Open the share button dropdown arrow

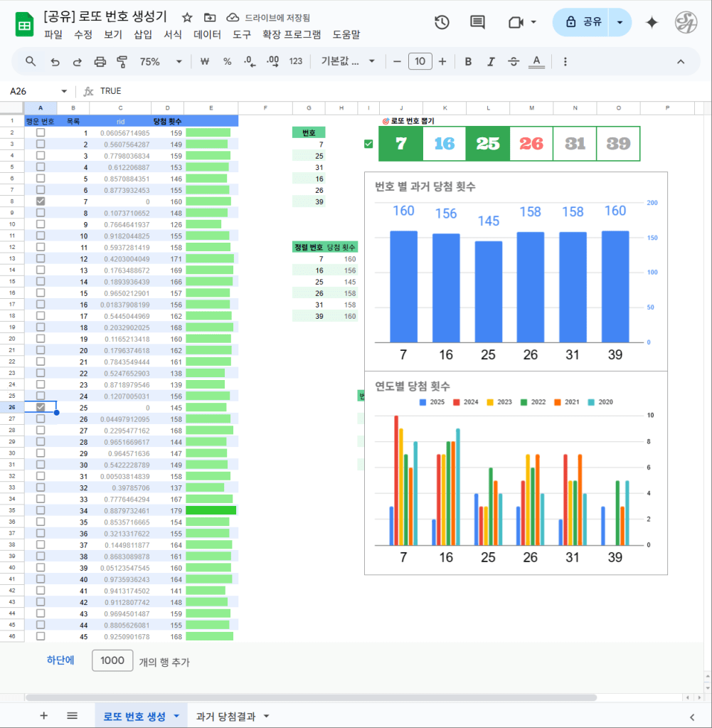click(620, 22)
